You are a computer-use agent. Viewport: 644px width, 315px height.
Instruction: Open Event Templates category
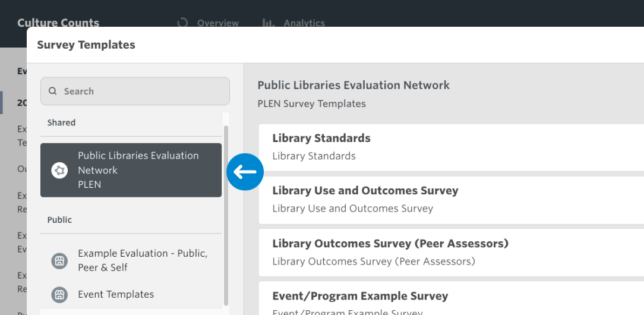click(116, 294)
